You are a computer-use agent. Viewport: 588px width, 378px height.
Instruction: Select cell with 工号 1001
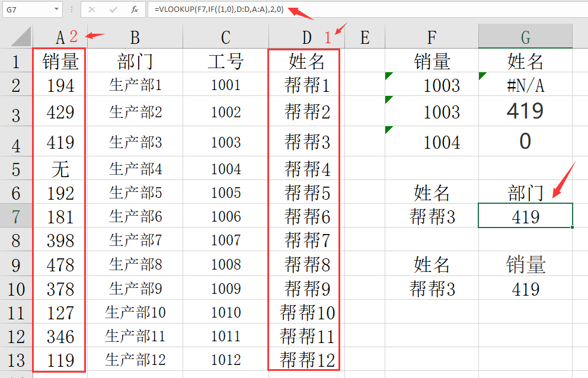226,84
